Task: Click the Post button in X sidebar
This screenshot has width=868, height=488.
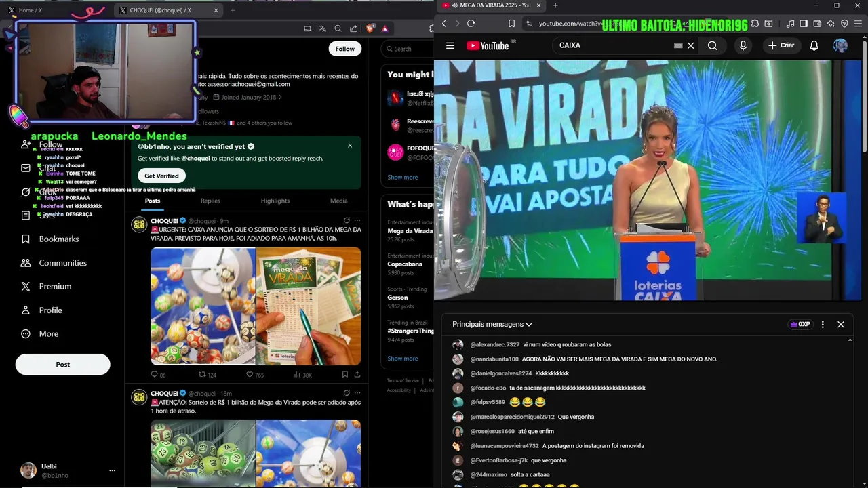Action: point(63,364)
